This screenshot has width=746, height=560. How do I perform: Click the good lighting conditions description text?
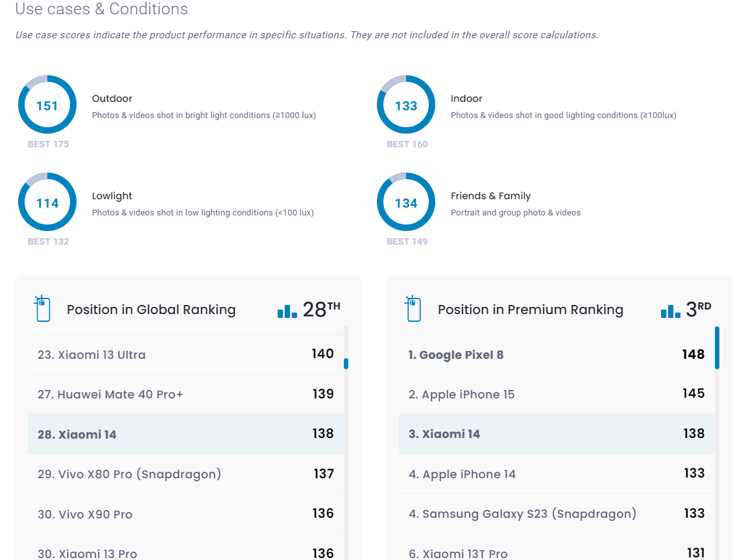(x=563, y=115)
